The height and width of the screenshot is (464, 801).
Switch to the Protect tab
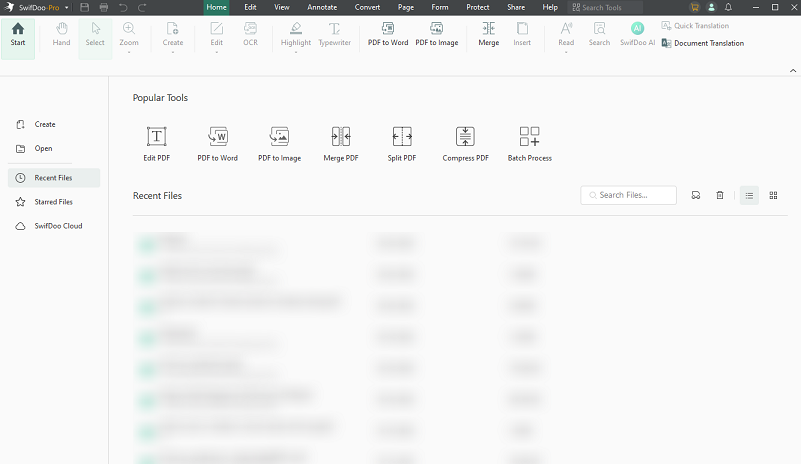click(478, 7)
